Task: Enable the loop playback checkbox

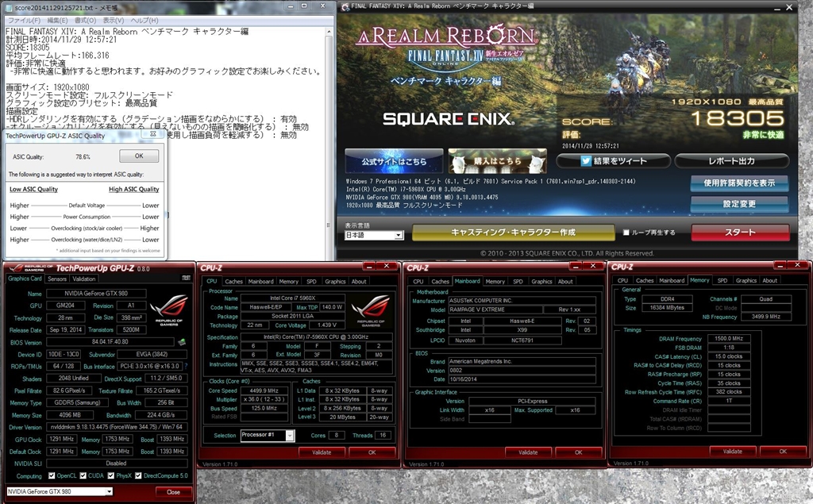Action: click(x=626, y=233)
